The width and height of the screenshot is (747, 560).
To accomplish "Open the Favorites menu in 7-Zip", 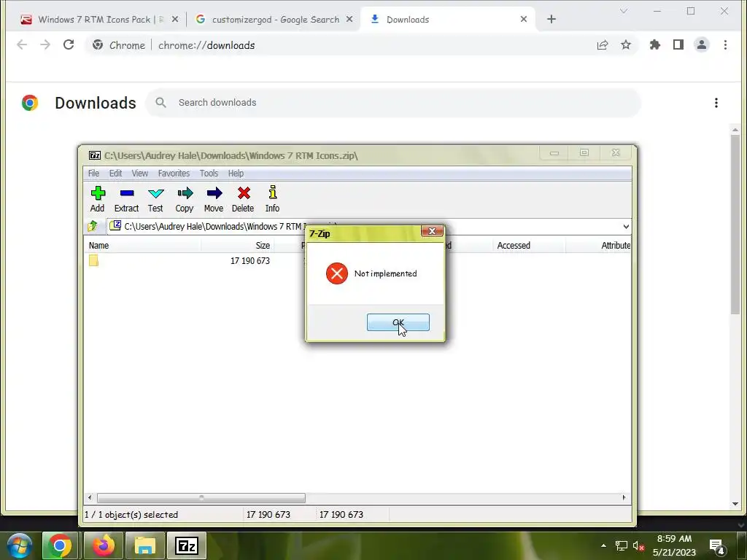I will (174, 174).
